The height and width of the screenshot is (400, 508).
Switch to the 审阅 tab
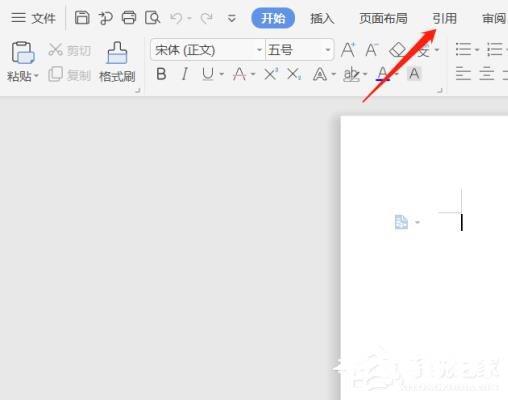click(494, 18)
